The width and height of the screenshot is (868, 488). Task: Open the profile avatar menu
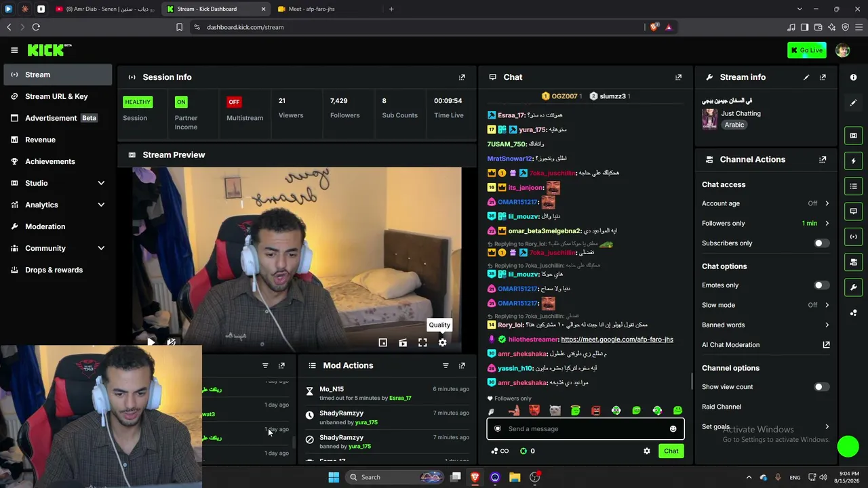tap(842, 50)
